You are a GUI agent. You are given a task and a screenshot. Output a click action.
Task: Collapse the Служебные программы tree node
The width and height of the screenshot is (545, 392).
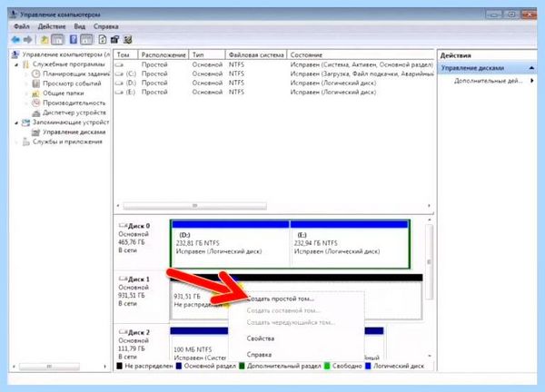(16, 64)
